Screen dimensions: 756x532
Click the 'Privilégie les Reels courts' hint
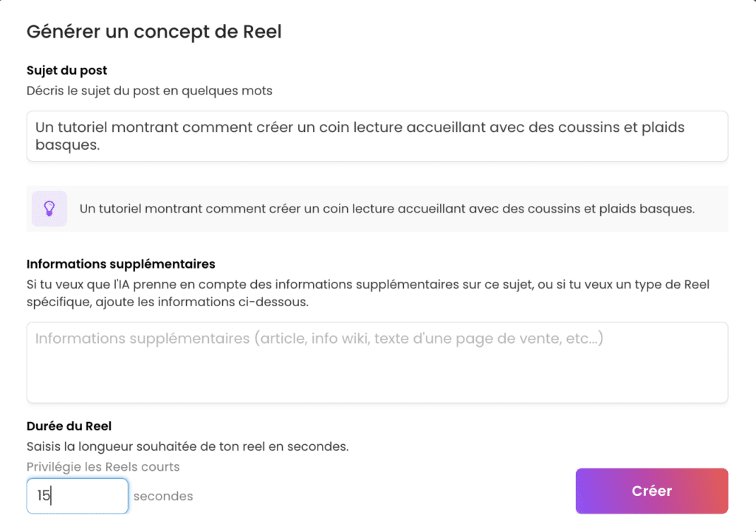tap(103, 466)
